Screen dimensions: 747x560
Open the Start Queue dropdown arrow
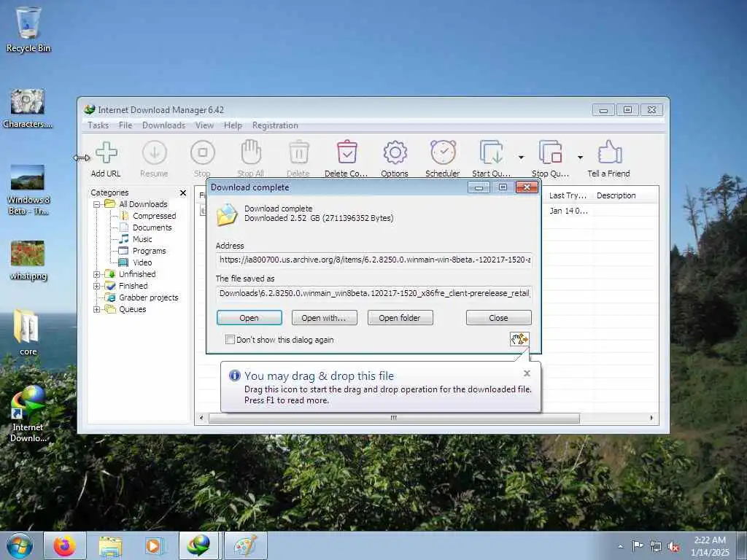click(521, 157)
